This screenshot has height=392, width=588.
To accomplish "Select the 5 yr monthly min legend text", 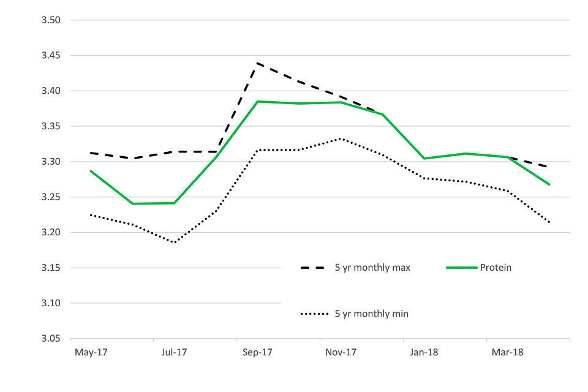I will coord(371,314).
